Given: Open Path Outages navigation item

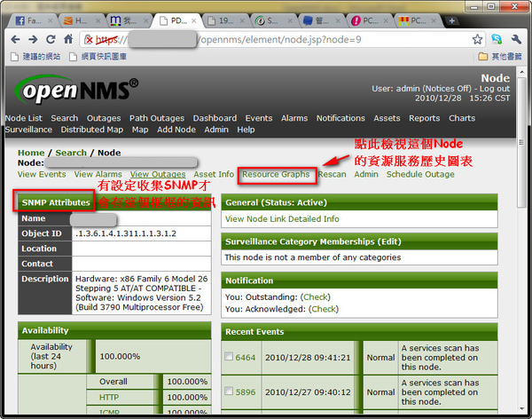Looking at the screenshot, I should pos(157,118).
